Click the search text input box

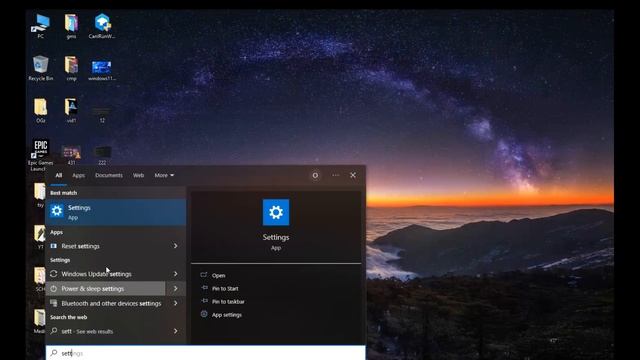(x=205, y=353)
